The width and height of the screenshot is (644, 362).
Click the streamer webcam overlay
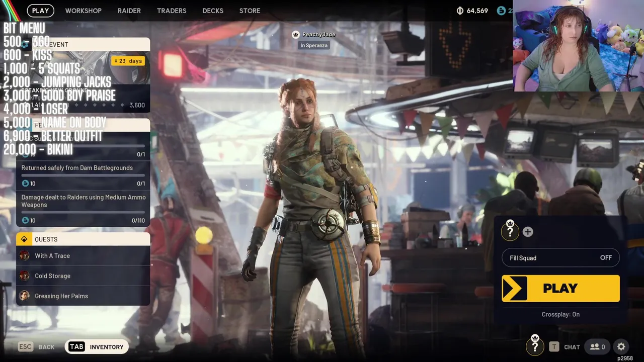point(579,46)
